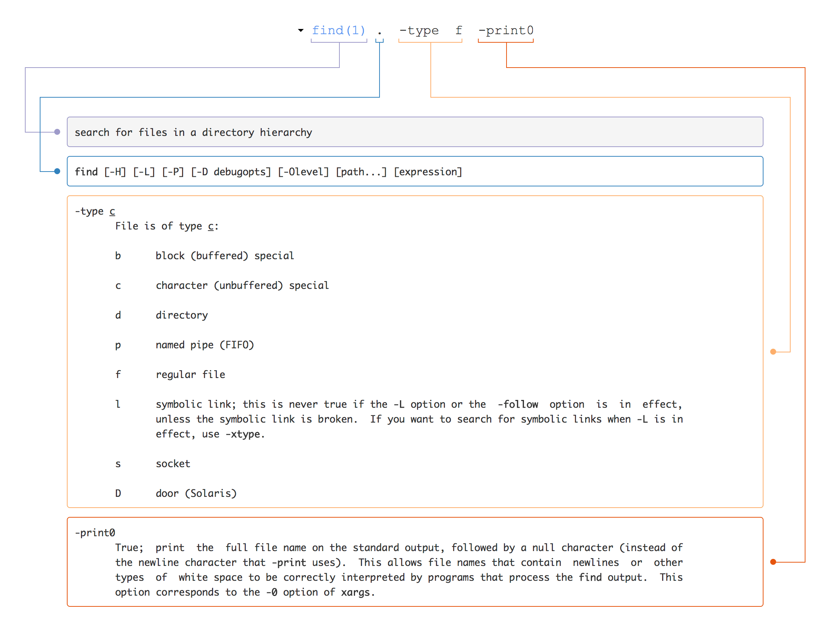This screenshot has height=635, width=840.
Task: Click the 'socket' type entry
Action: point(173,464)
